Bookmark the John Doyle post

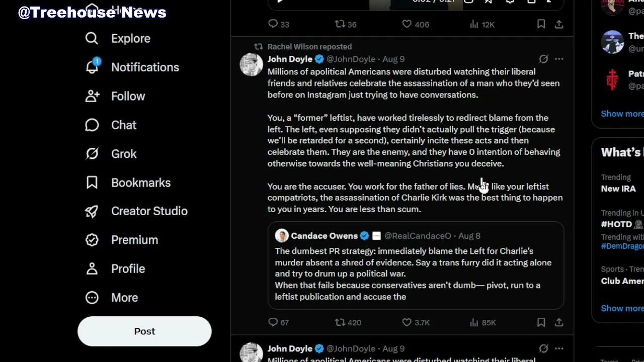coord(541,322)
